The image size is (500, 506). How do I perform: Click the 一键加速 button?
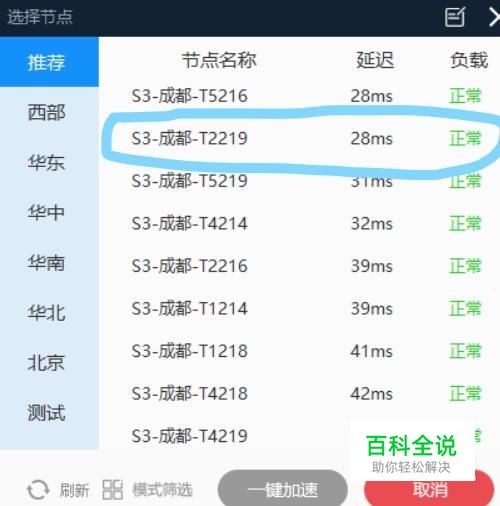[x=283, y=489]
